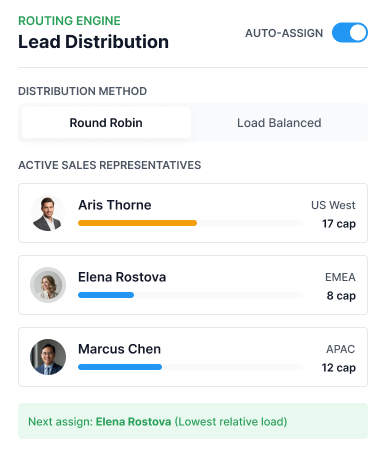The image size is (390, 454).
Task: Switch to Load Balanced distribution
Action: pos(279,123)
